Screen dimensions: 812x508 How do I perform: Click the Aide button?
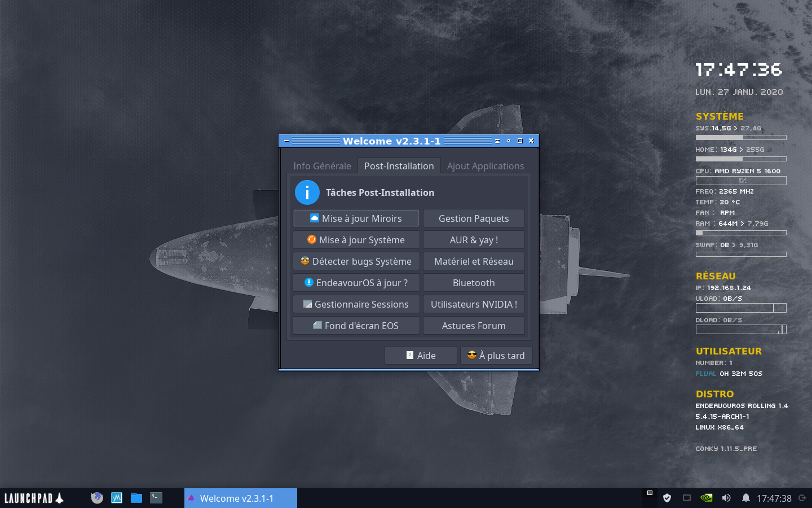pyautogui.click(x=421, y=356)
